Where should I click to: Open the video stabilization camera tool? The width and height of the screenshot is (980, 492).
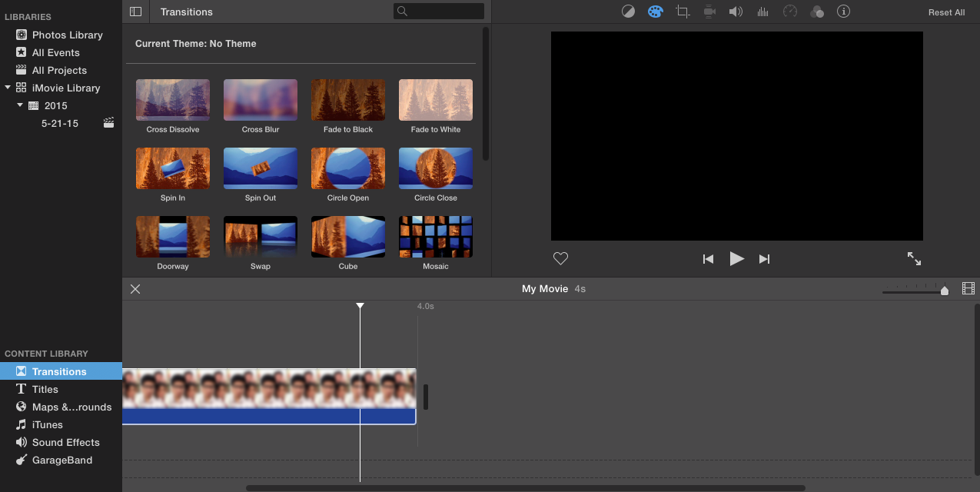[x=709, y=12]
